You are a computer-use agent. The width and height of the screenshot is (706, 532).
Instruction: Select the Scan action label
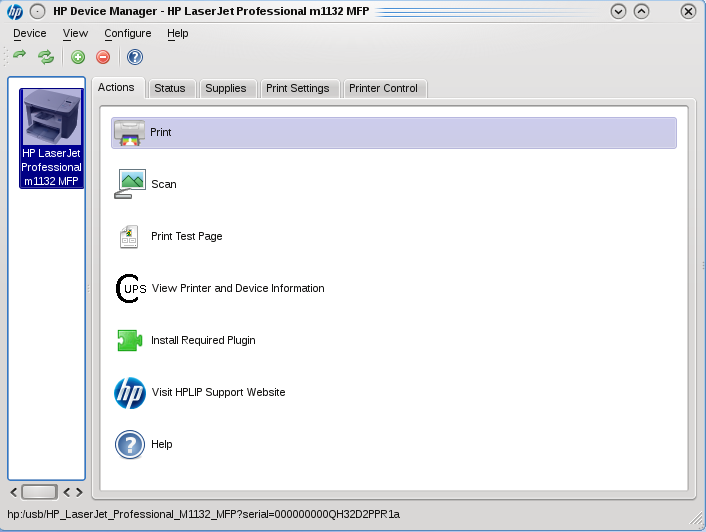click(x=164, y=185)
